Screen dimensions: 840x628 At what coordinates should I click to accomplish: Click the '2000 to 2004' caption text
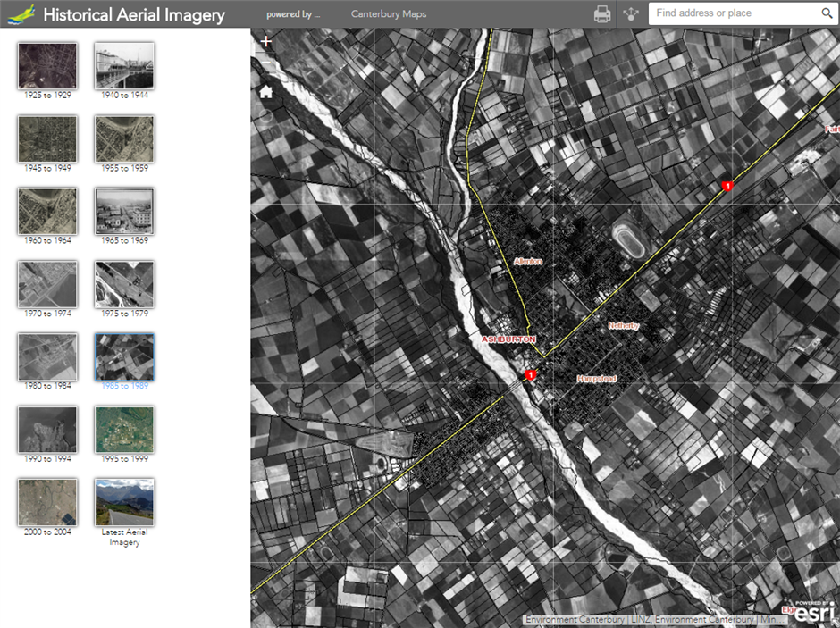47,532
